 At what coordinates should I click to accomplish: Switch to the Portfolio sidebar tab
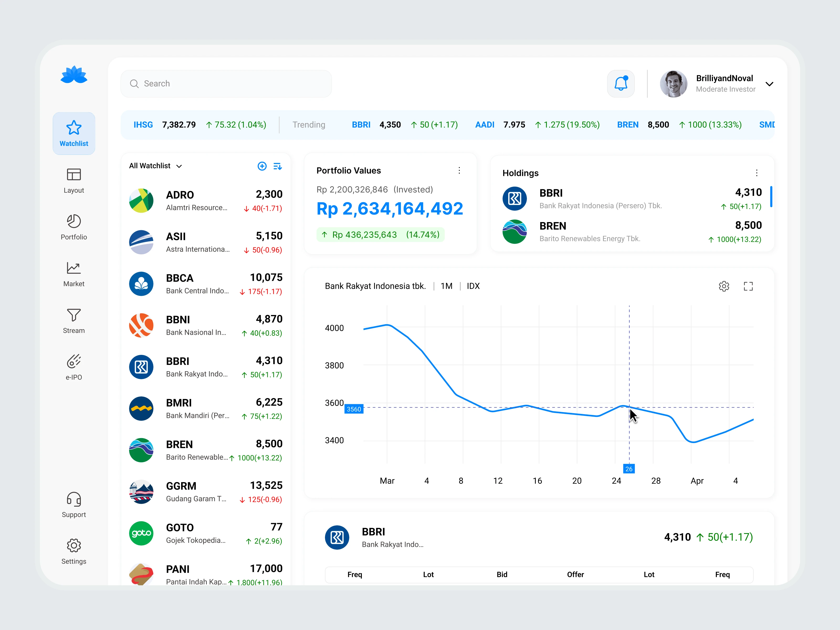coord(74,227)
